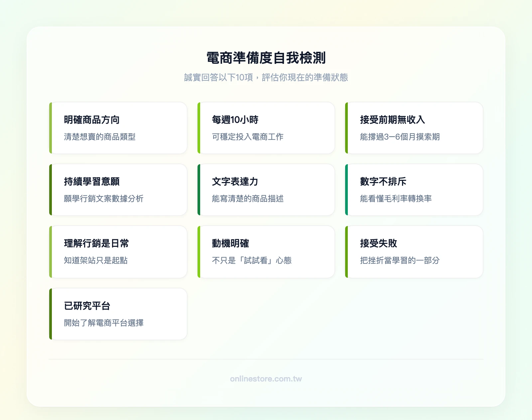Click the dark green bar on 已研究平台 card
Screen dimensions: 532x420
tap(51, 313)
